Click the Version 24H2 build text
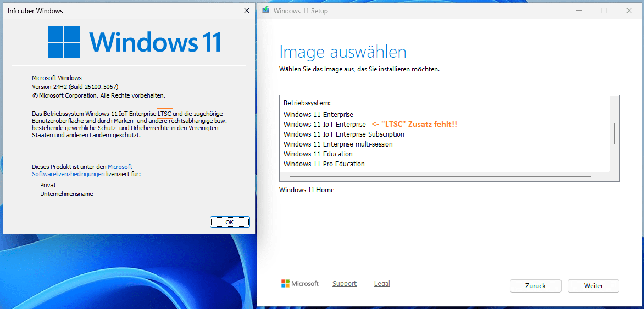This screenshot has height=309, width=644. pos(75,87)
